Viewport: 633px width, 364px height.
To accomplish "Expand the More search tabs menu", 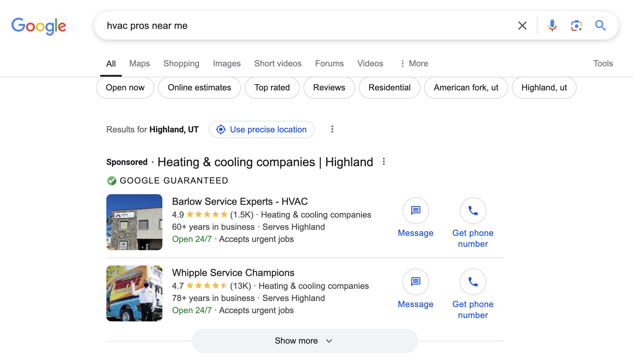I will pyautogui.click(x=414, y=63).
